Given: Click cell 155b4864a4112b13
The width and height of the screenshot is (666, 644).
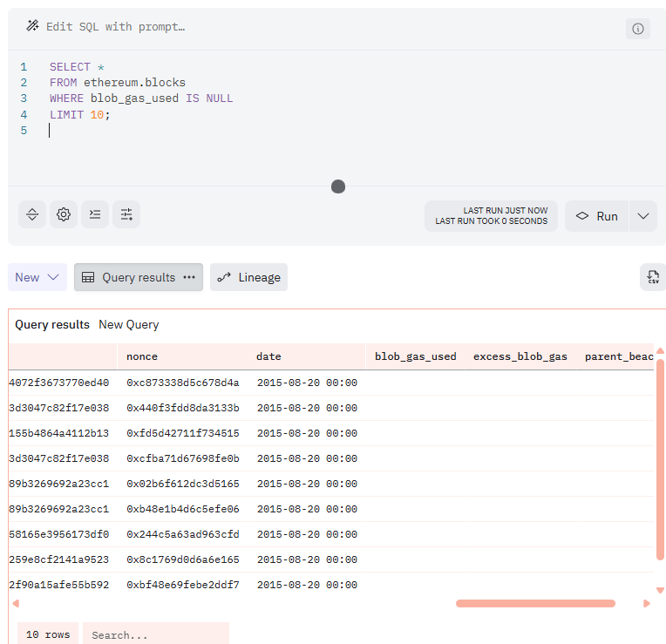Looking at the screenshot, I should click(x=59, y=433).
